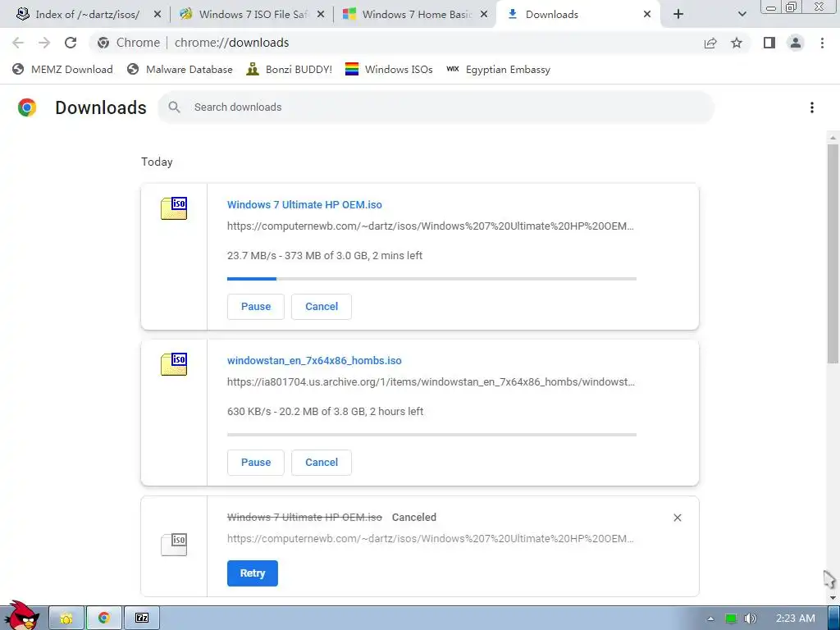Switch to Index of /~dartz/isos/ tab
The width and height of the screenshot is (840, 630).
87,15
